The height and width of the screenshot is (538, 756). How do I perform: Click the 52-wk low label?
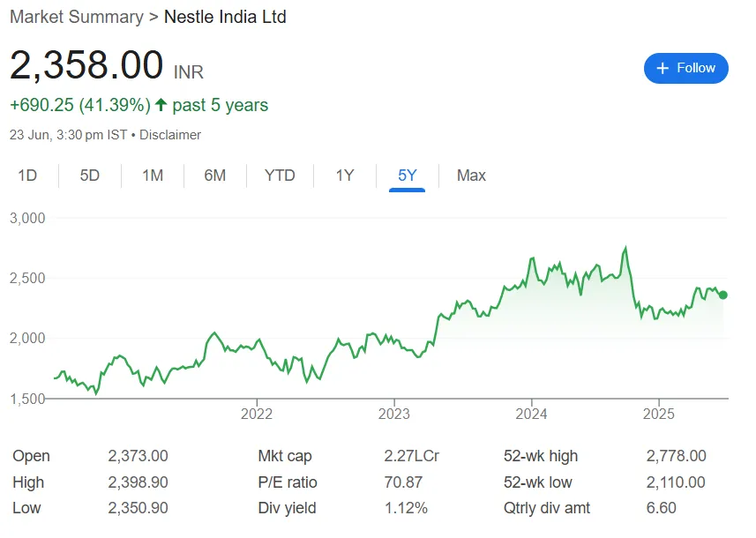click(537, 482)
